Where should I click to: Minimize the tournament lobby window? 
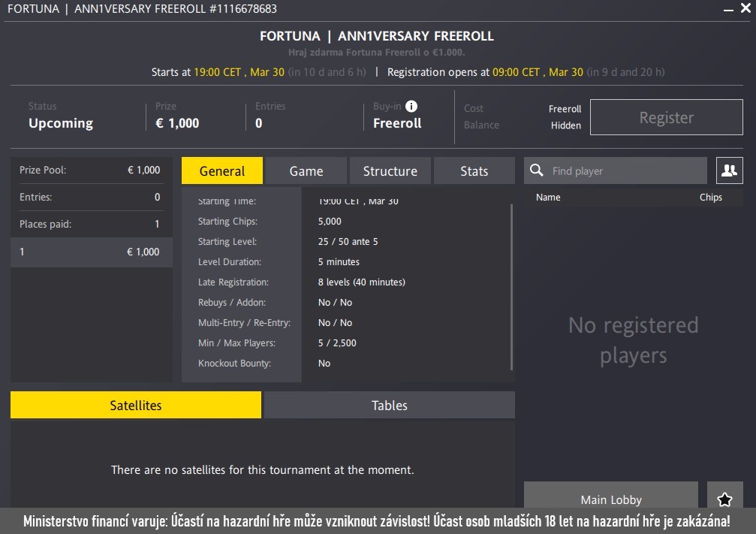click(x=728, y=9)
